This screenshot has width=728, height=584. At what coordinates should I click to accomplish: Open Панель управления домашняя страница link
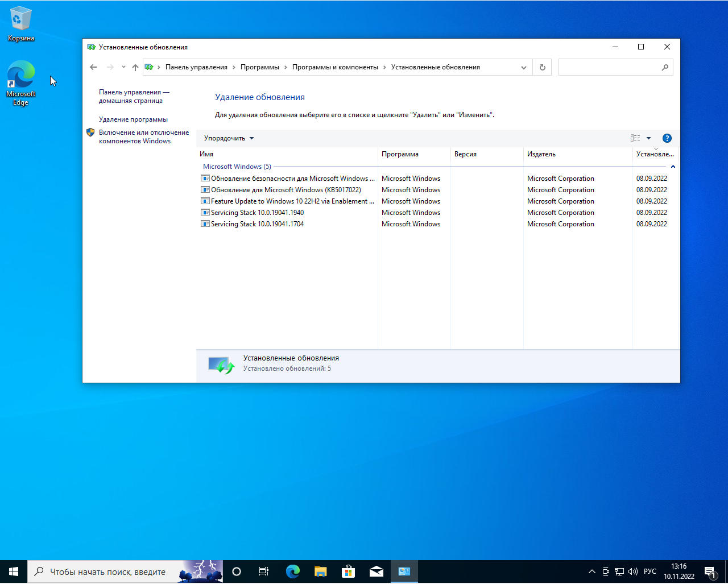coord(134,96)
